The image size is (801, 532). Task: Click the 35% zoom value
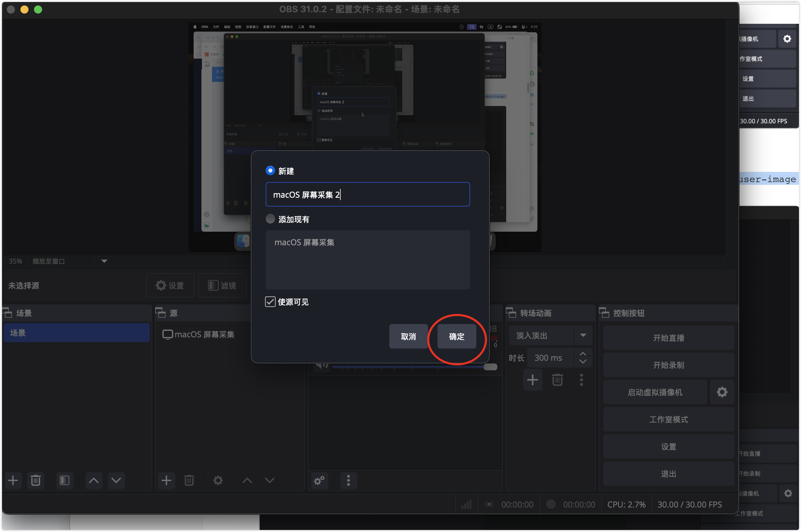point(15,261)
